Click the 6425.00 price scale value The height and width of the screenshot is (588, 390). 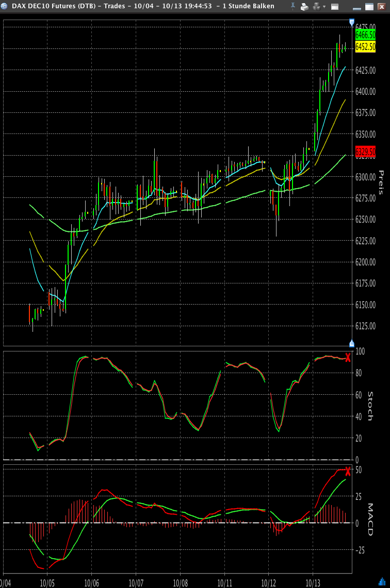pyautogui.click(x=365, y=70)
